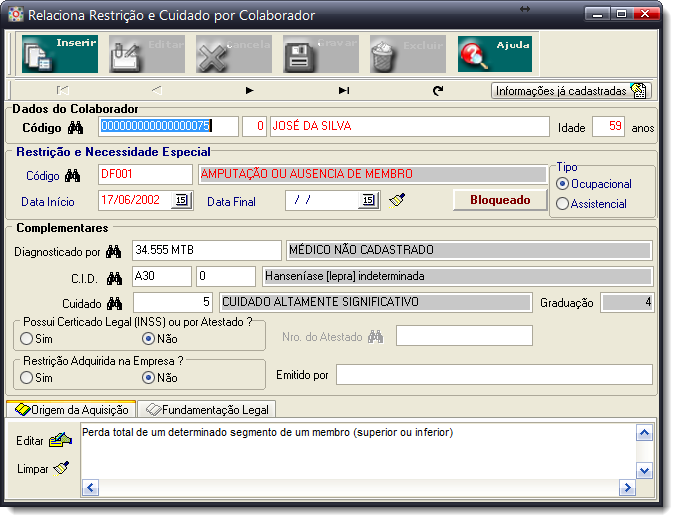Click the Bloqueado button

(x=500, y=200)
